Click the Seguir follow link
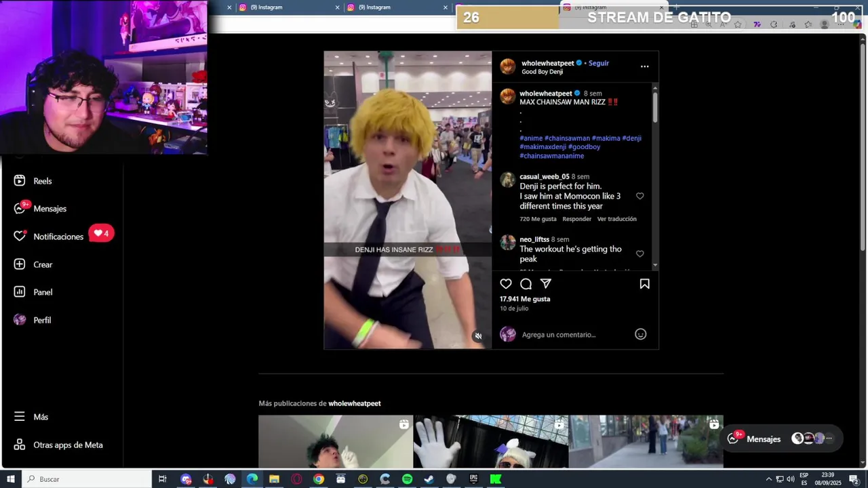868x488 pixels. 599,63
